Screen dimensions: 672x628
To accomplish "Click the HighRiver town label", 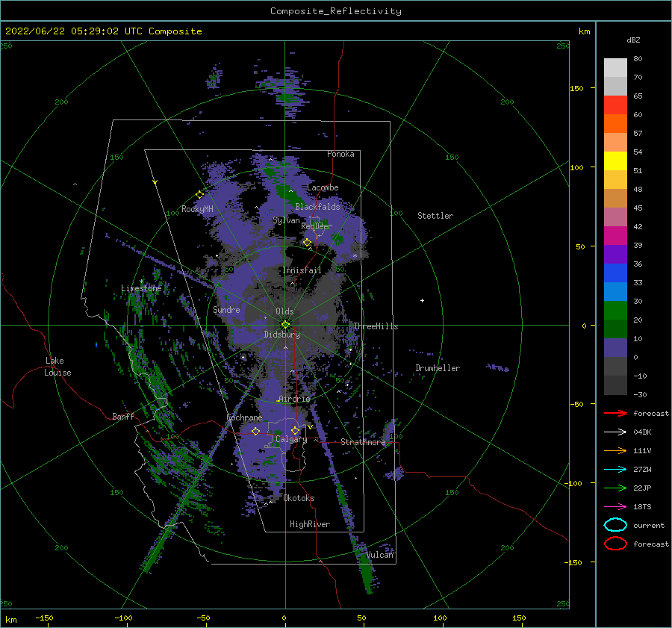I will point(310,524).
